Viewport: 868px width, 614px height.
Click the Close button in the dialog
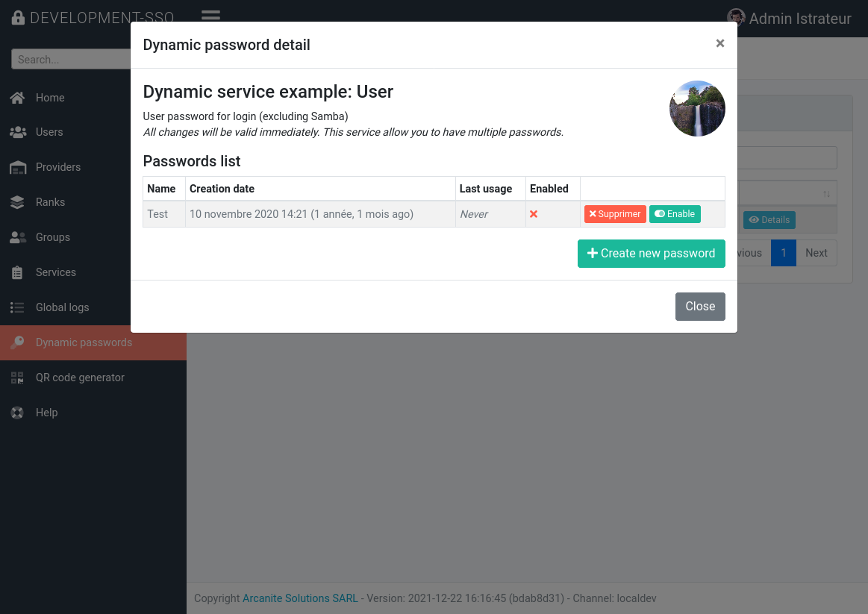pos(700,307)
